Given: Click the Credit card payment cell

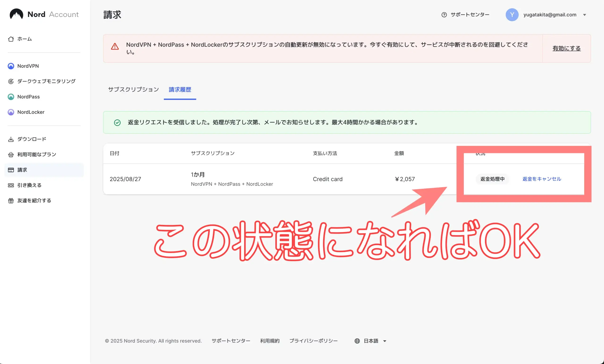Looking at the screenshot, I should pos(327,179).
